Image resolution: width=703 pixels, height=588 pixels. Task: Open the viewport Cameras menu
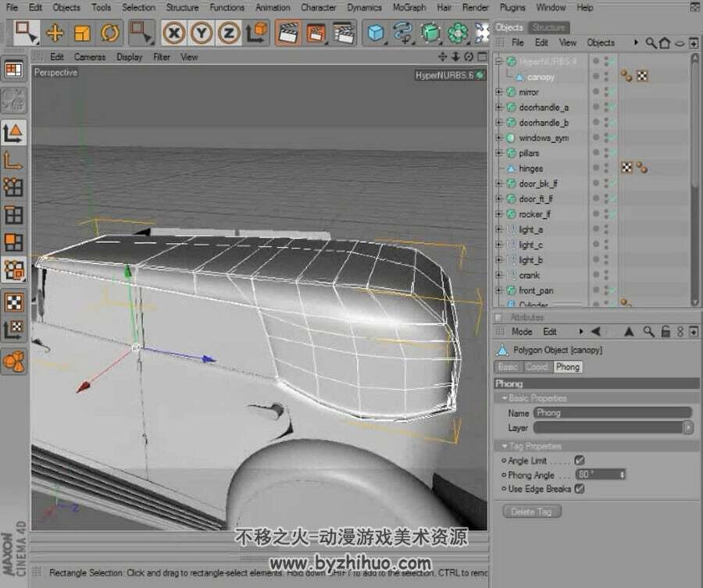pyautogui.click(x=90, y=57)
